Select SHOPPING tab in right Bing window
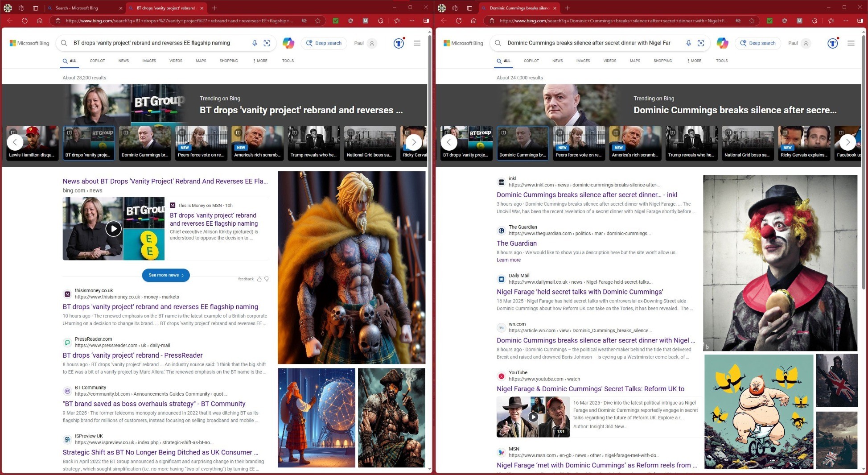The image size is (868, 475). tap(662, 61)
